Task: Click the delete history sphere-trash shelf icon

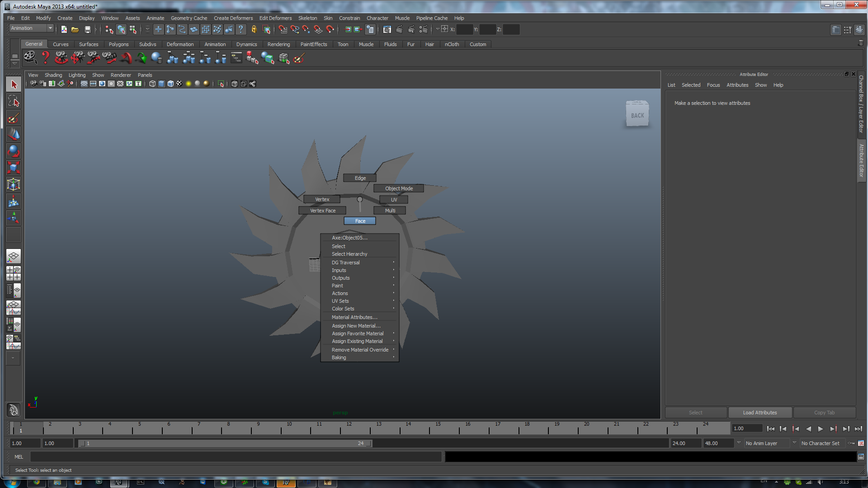Action: click(157, 57)
